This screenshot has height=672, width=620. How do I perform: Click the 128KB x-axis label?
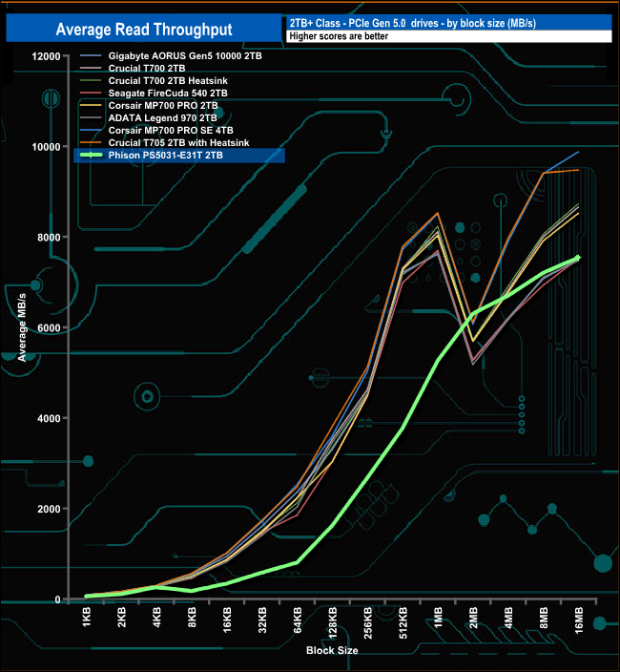332,622
